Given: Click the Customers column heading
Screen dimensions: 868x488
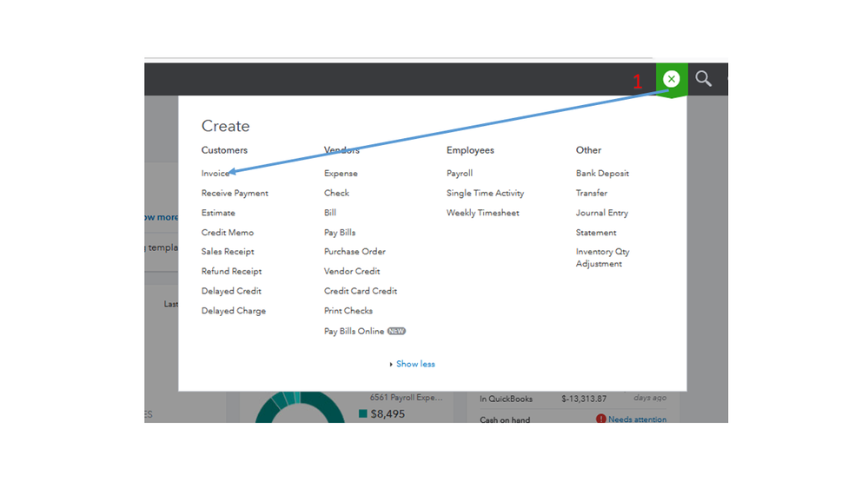Looking at the screenshot, I should click(224, 150).
